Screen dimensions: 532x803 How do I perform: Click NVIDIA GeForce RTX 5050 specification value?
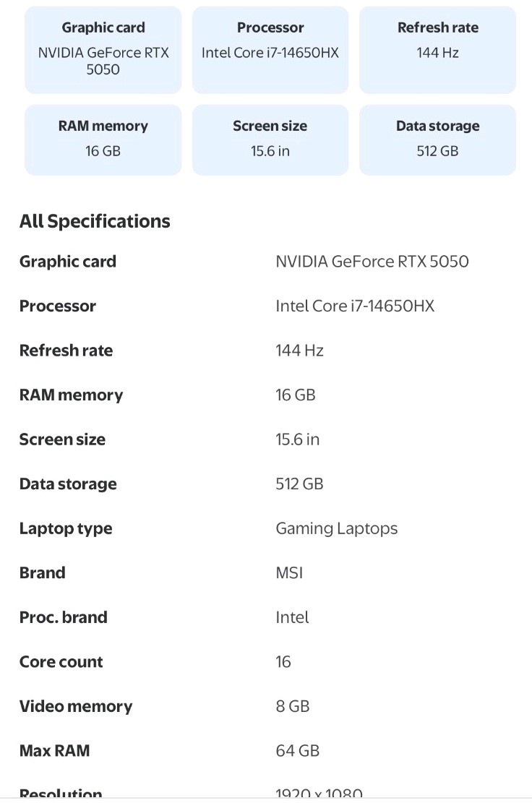tap(372, 262)
